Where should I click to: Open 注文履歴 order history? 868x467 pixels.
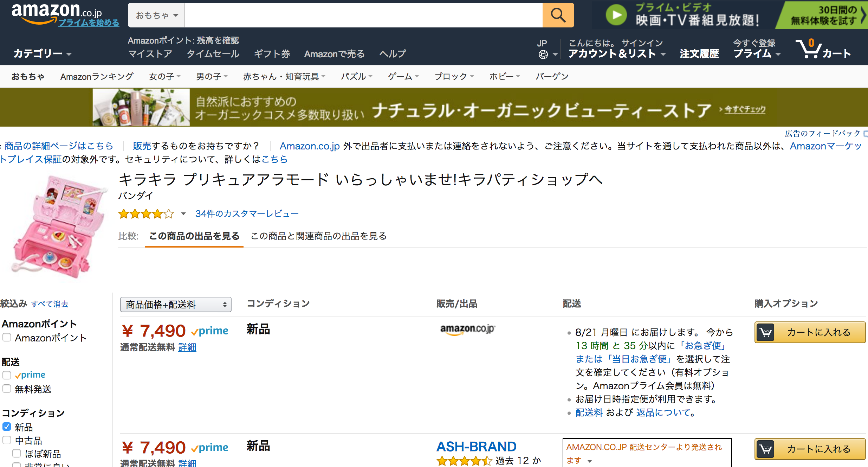[x=699, y=53]
